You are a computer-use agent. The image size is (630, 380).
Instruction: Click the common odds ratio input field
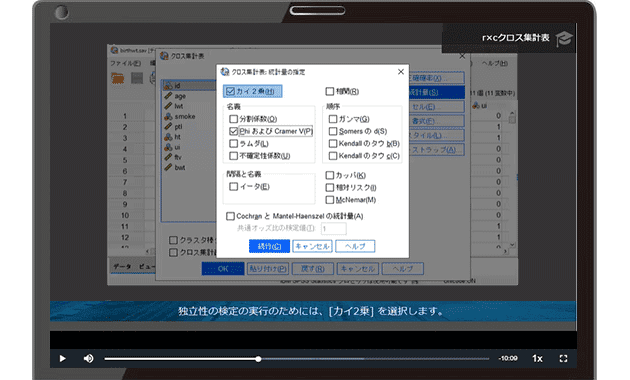pyautogui.click(x=333, y=229)
